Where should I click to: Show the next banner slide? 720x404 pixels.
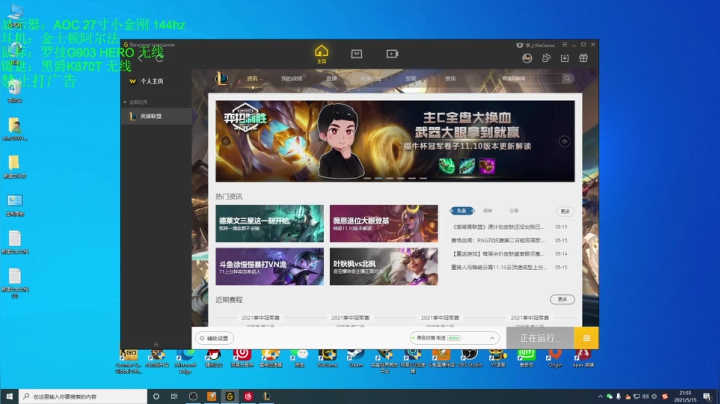tap(564, 141)
